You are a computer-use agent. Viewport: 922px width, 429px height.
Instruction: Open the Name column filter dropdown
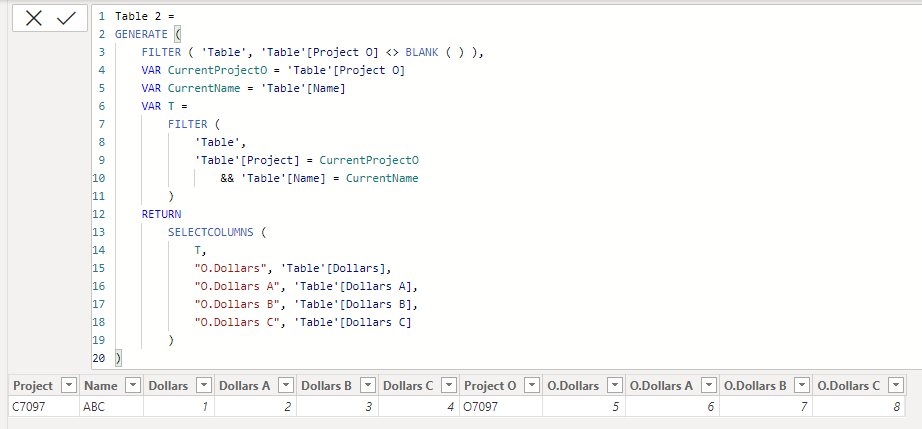coord(133,386)
